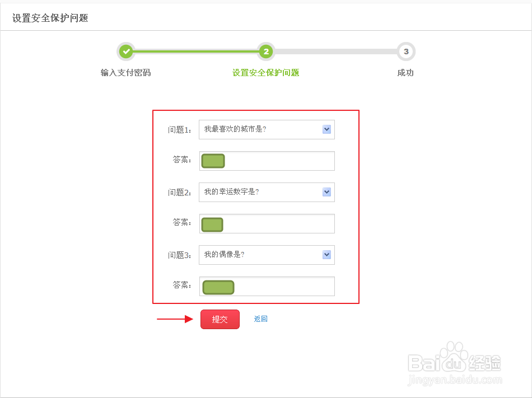Open the 问题1 dropdown arrow
532x398 pixels.
tap(326, 129)
